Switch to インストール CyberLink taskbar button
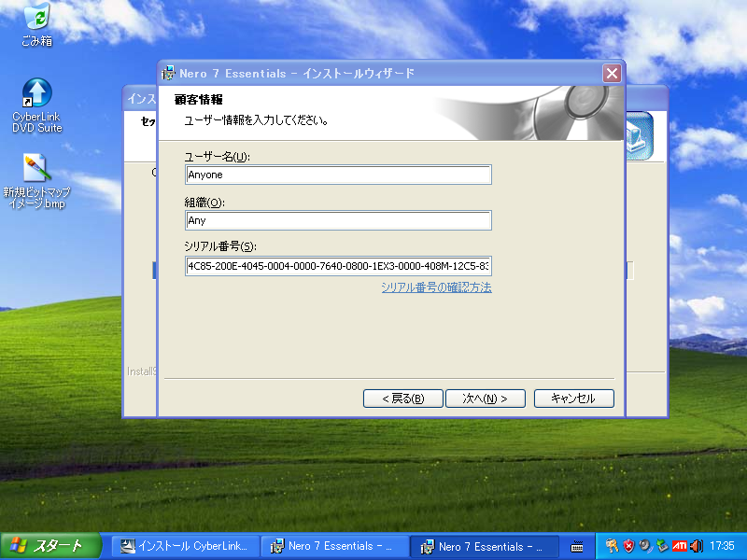 [x=186, y=546]
